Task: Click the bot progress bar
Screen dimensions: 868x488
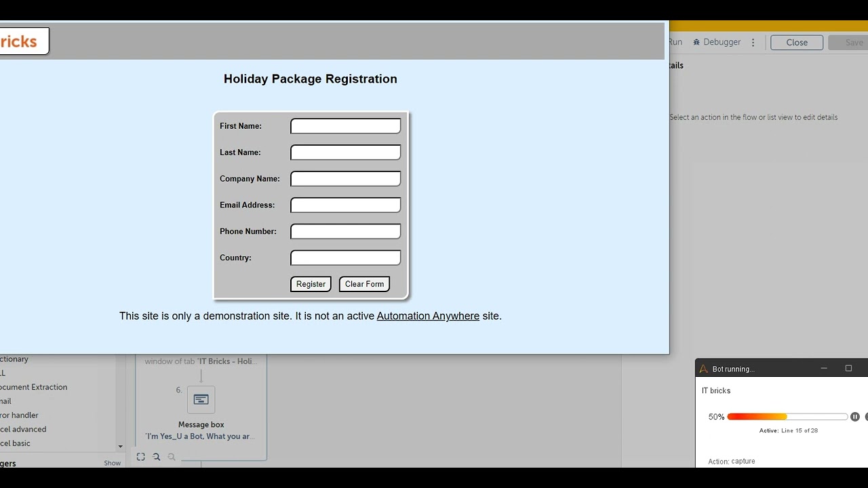Action: click(x=787, y=417)
